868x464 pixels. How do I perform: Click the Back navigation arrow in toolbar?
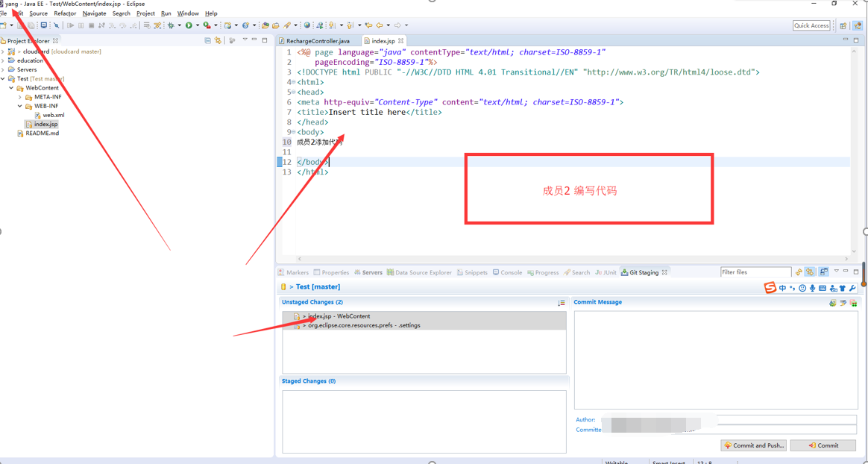[380, 25]
